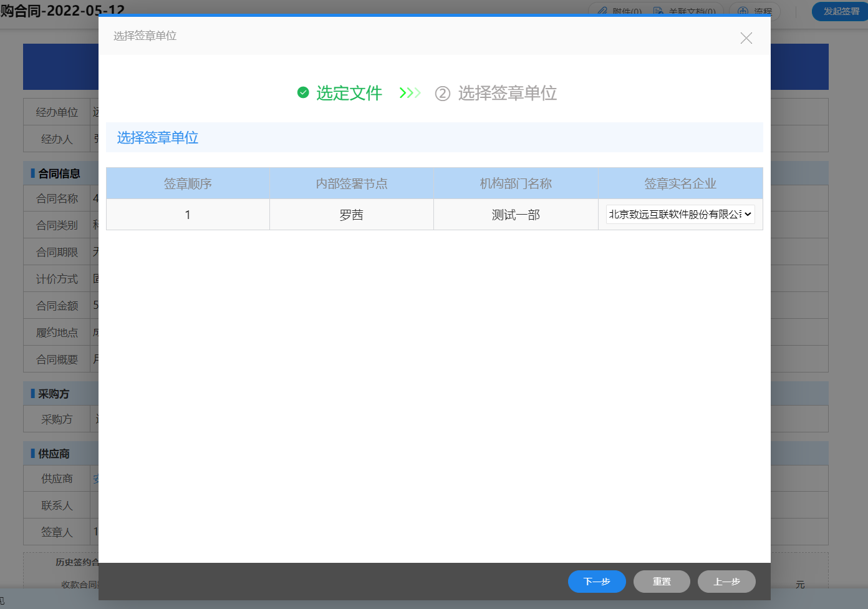This screenshot has width=868, height=609.
Task: Click the 供应商 section header in background
Action: coord(54,454)
